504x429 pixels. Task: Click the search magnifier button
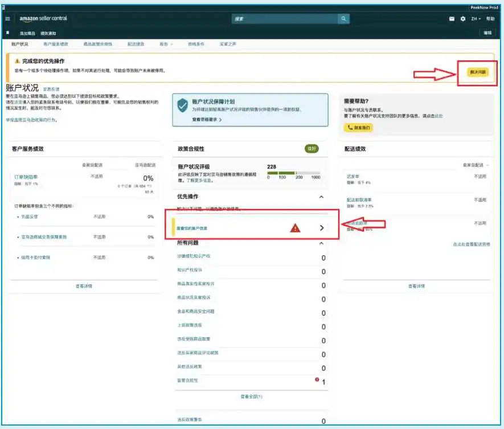pyautogui.click(x=343, y=19)
